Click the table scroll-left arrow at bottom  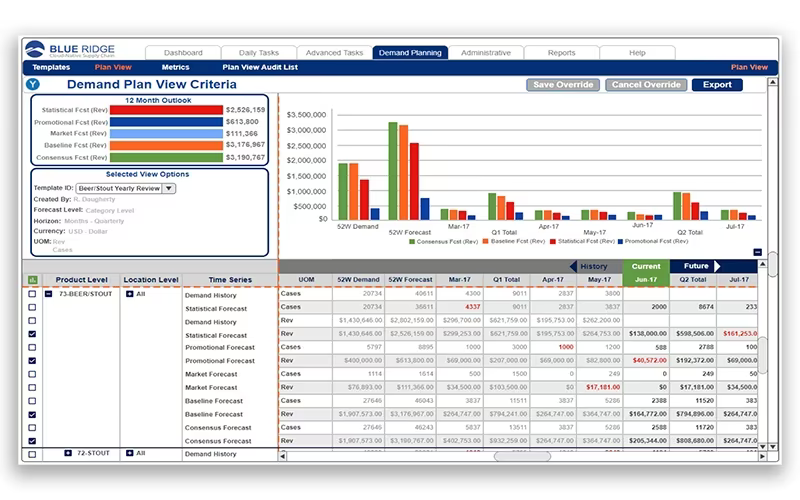(x=282, y=456)
